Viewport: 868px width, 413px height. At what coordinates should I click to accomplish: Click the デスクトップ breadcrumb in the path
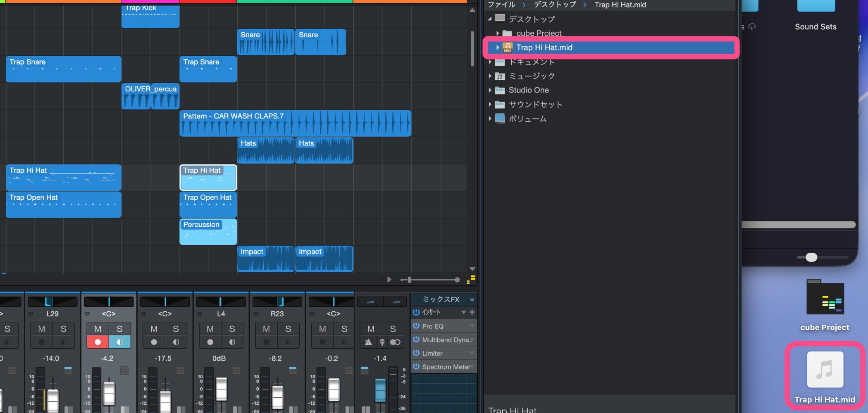pos(555,5)
